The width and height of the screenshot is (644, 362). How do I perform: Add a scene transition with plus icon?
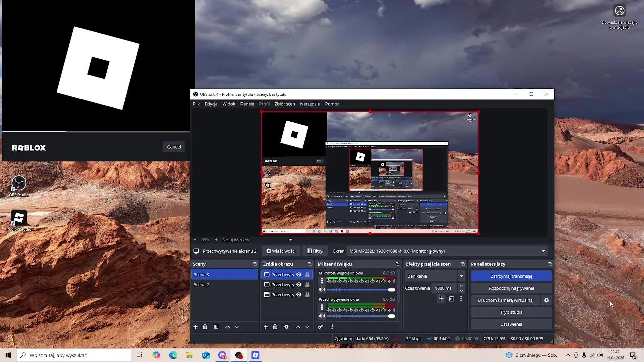[x=441, y=299]
